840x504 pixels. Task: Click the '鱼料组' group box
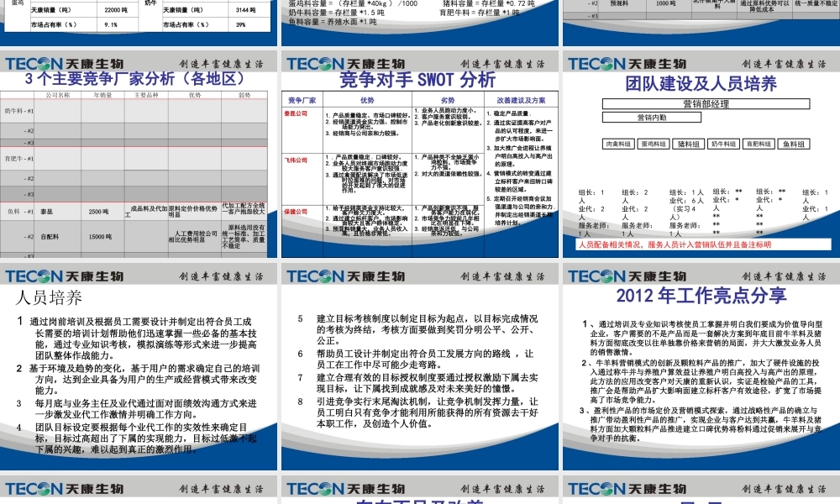coord(794,144)
